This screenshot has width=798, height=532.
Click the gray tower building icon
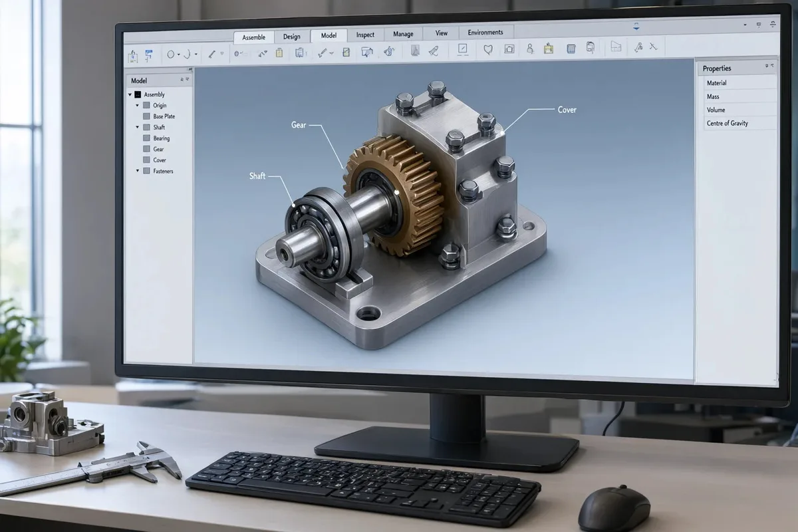click(x=415, y=50)
